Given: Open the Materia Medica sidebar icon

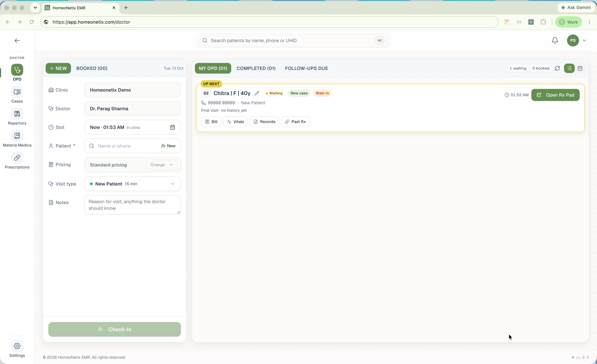Looking at the screenshot, I should [17, 136].
